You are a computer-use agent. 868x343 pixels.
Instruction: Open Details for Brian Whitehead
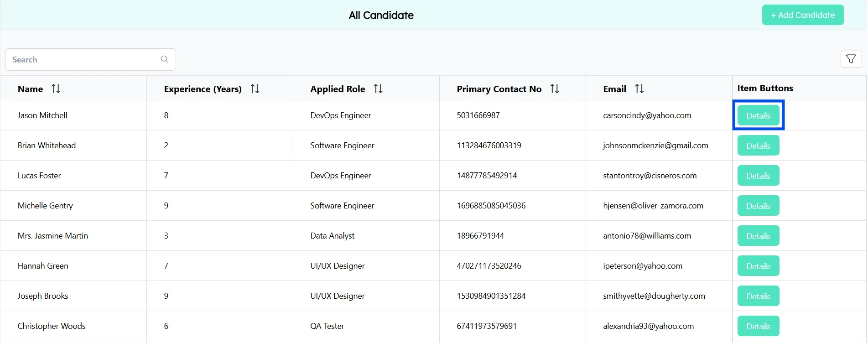758,146
